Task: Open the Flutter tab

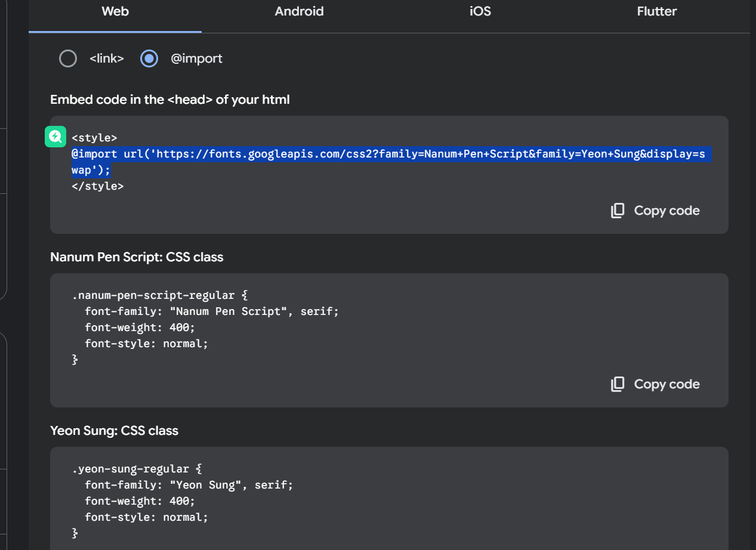Action: 656,11
